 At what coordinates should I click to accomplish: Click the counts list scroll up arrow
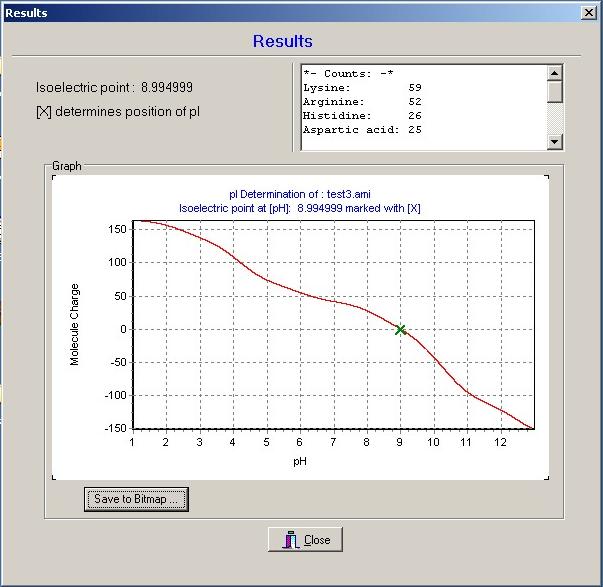coord(554,73)
